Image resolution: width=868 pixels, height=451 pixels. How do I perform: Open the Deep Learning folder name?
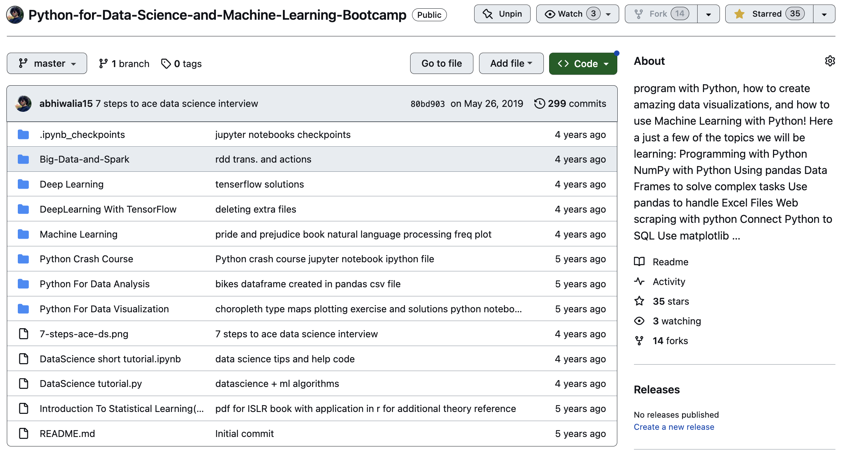pyautogui.click(x=72, y=184)
